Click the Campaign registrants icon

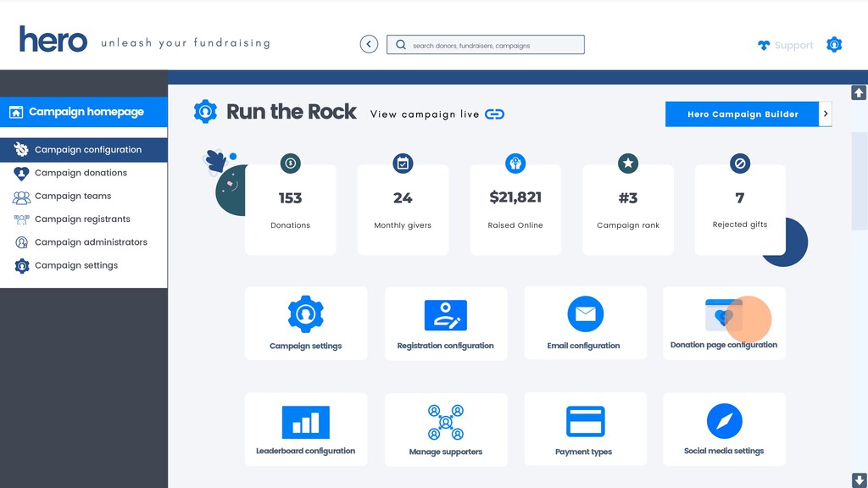(x=21, y=219)
